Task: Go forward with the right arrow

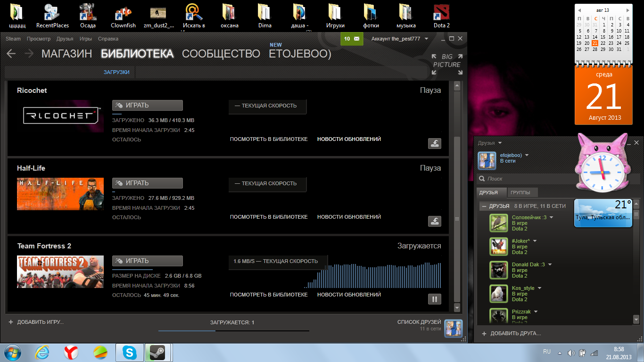Action: click(29, 54)
